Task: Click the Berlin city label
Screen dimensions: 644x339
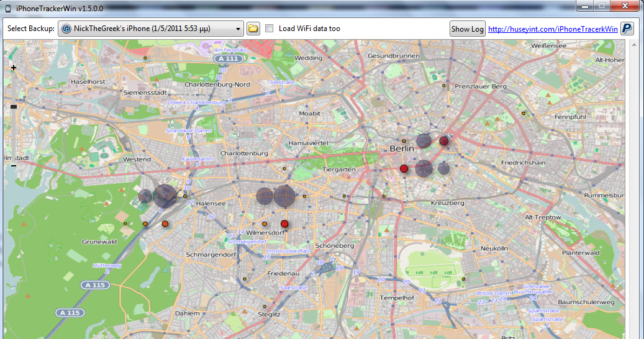Action: point(401,148)
